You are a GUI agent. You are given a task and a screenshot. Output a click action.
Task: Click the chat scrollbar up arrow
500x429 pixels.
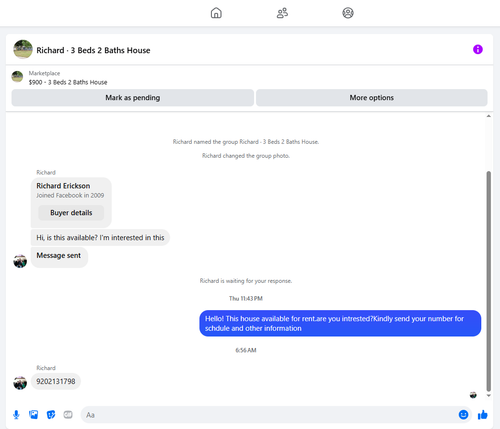(x=488, y=116)
